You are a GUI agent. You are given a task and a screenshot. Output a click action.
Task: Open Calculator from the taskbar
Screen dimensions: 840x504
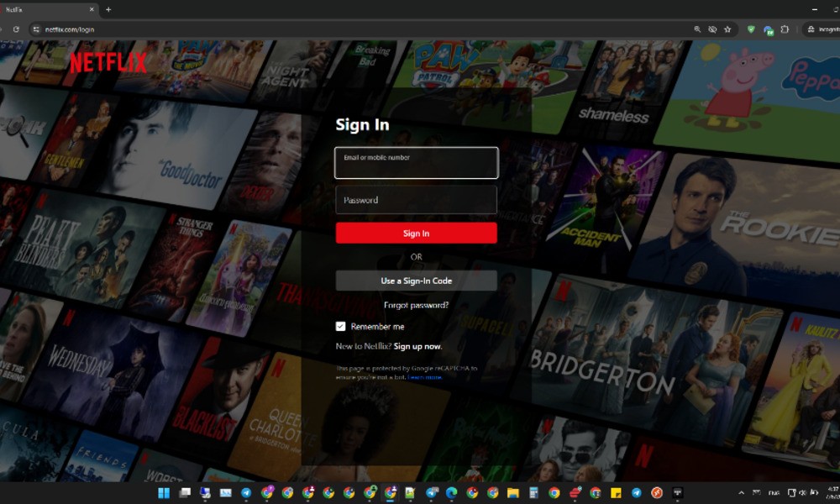click(533, 493)
